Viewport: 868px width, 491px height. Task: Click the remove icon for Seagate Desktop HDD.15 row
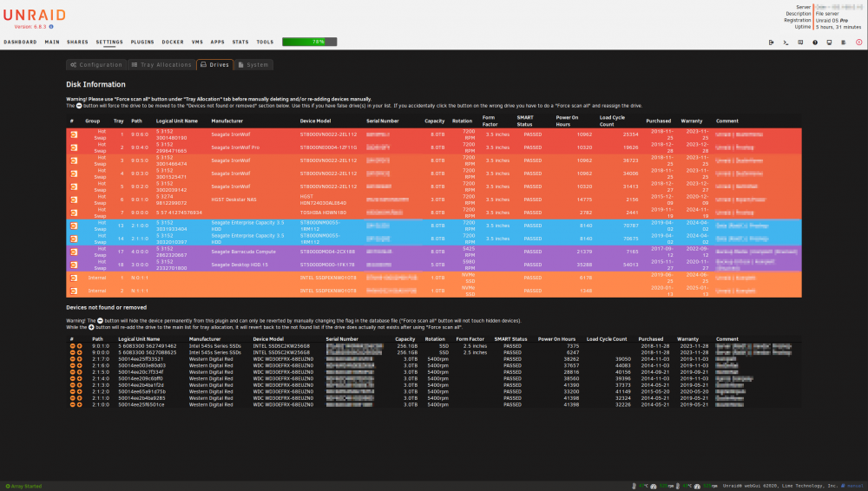74,265
